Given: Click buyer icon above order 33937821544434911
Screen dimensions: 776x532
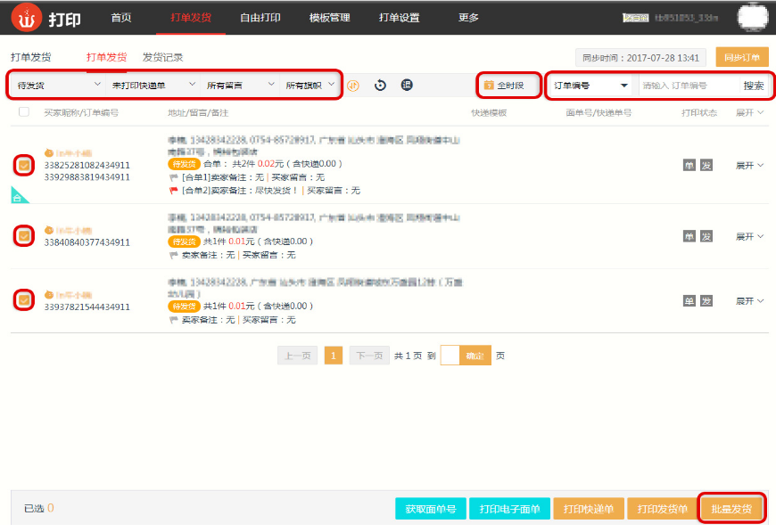Looking at the screenshot, I should pyautogui.click(x=48, y=295).
